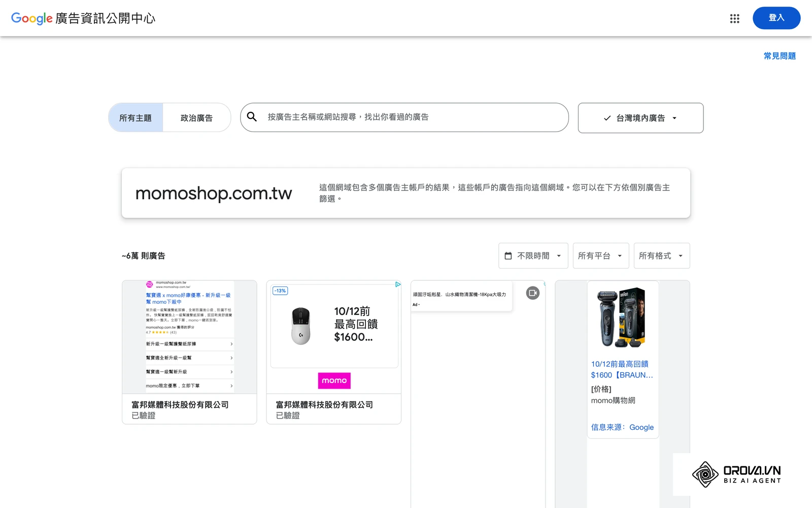Expand the 台灣境內廣告 region dropdown
Viewport: 812px width, 508px height.
pos(640,118)
